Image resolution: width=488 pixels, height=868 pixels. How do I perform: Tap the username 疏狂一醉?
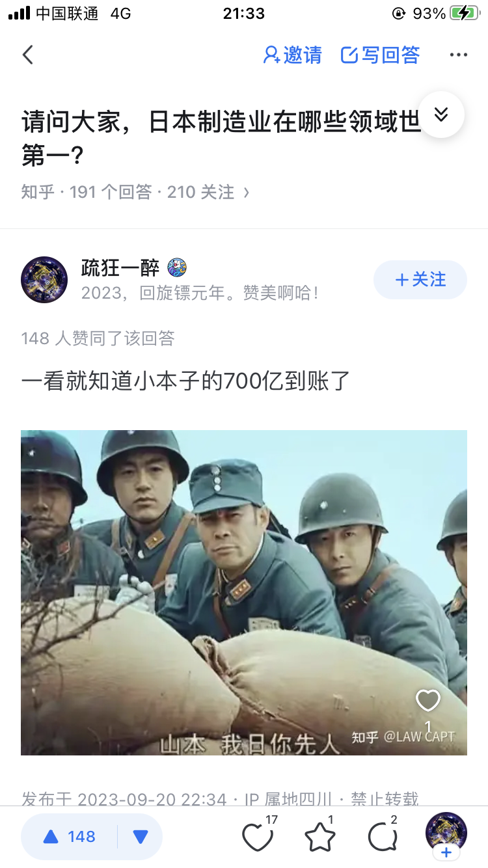[x=121, y=267]
